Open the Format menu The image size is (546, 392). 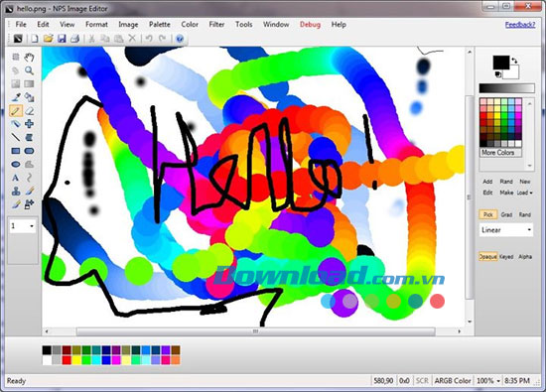96,25
